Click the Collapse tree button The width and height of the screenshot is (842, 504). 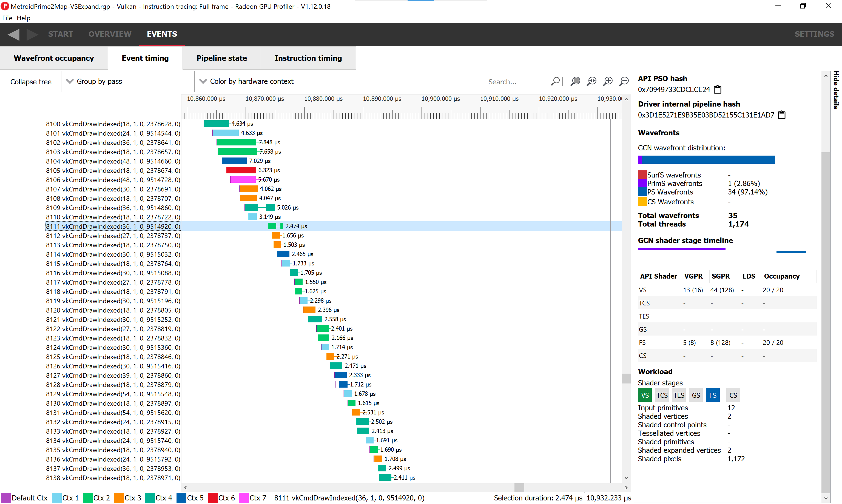point(31,82)
